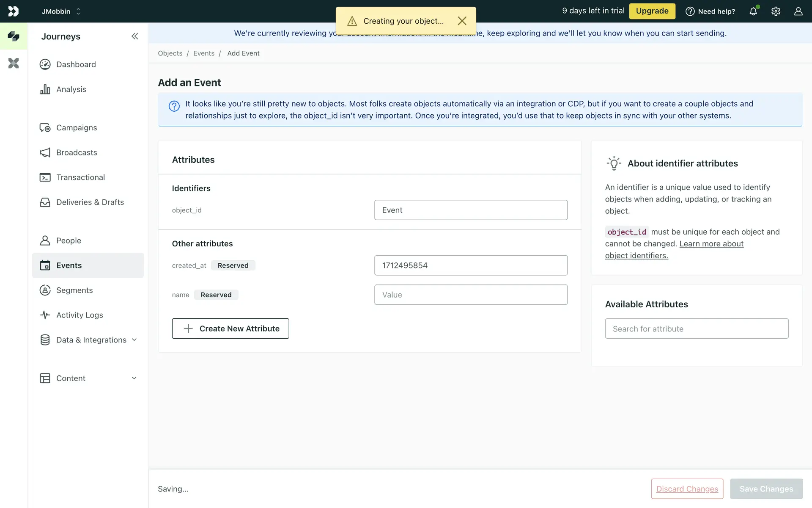Open the user profile icon
This screenshot has height=508, width=812.
pos(798,11)
